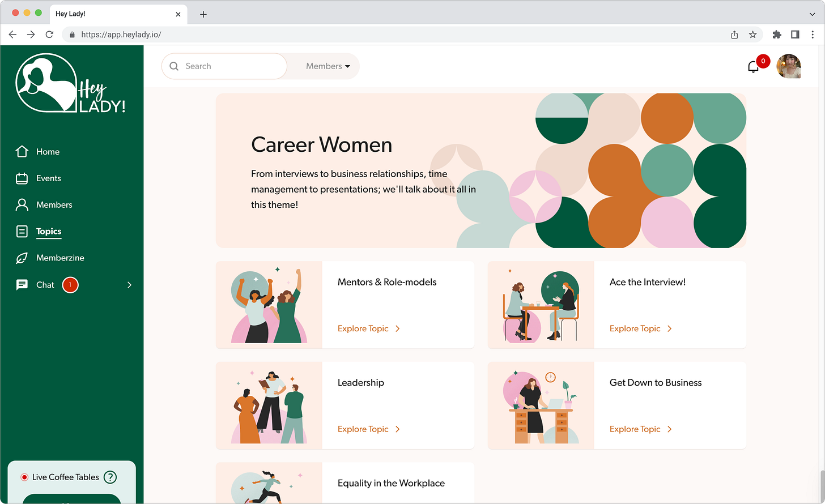825x504 pixels.
Task: Click the Career Women banner heading
Action: [321, 145]
